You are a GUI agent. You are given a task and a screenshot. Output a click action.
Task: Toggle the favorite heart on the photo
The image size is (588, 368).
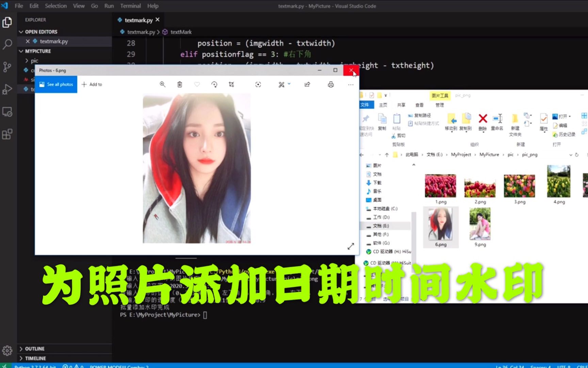coord(197,84)
